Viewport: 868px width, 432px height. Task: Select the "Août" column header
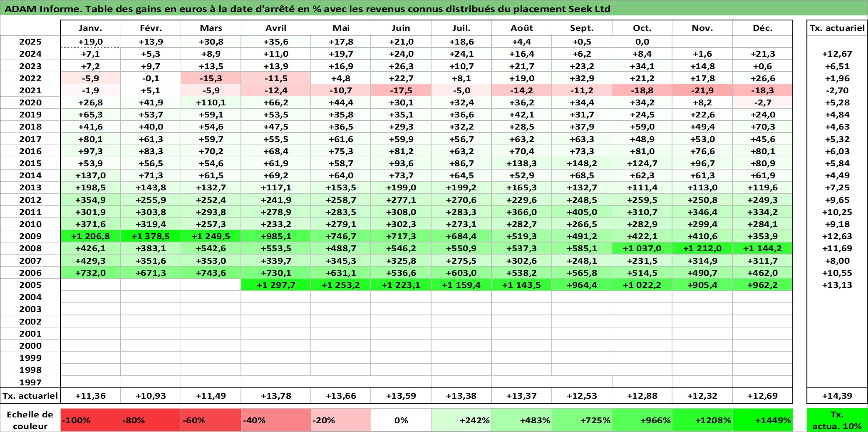click(522, 28)
